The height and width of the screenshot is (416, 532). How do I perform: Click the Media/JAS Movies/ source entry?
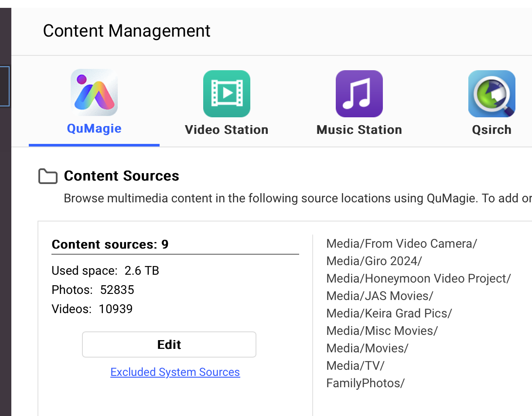click(x=379, y=296)
